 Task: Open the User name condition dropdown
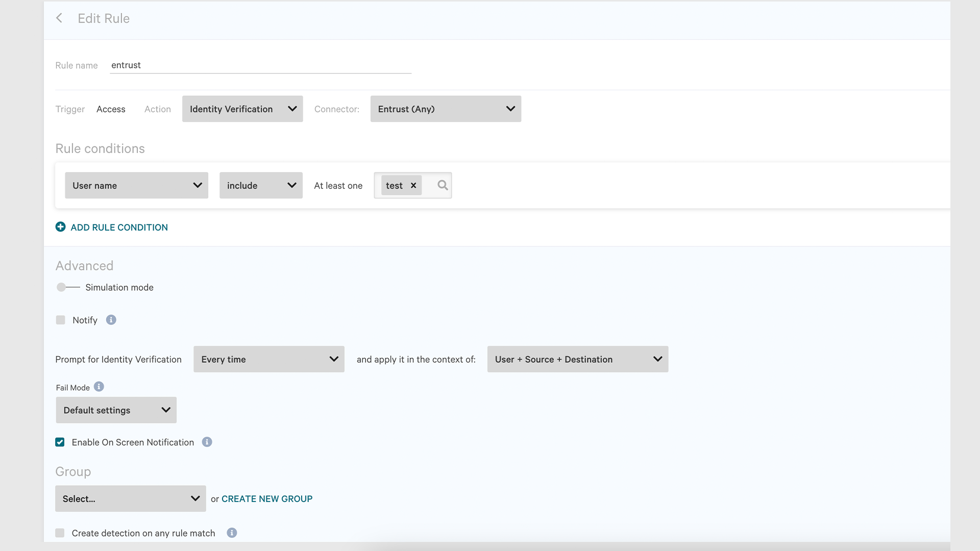[x=136, y=186]
